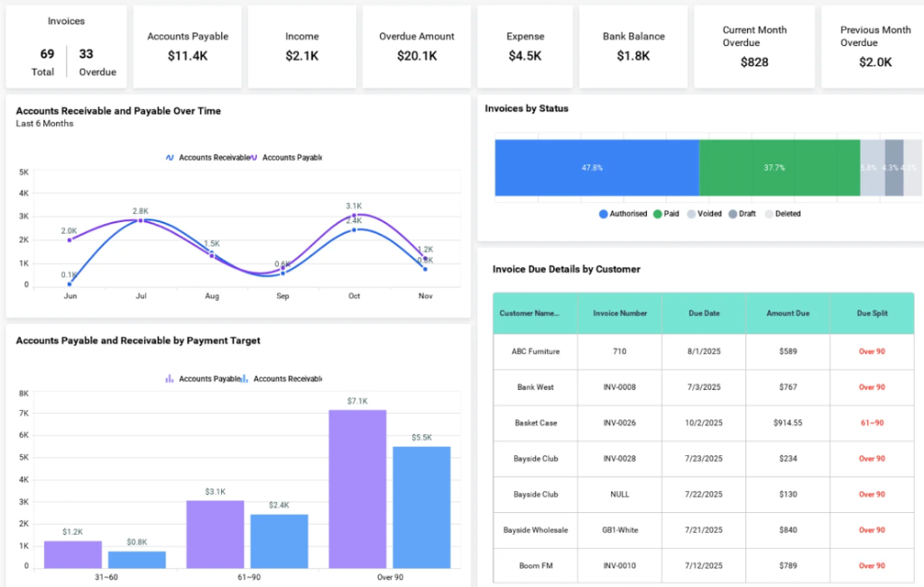Open the Current Month Overdue $828 card
Viewport: 924px width, 587px height.
754,47
